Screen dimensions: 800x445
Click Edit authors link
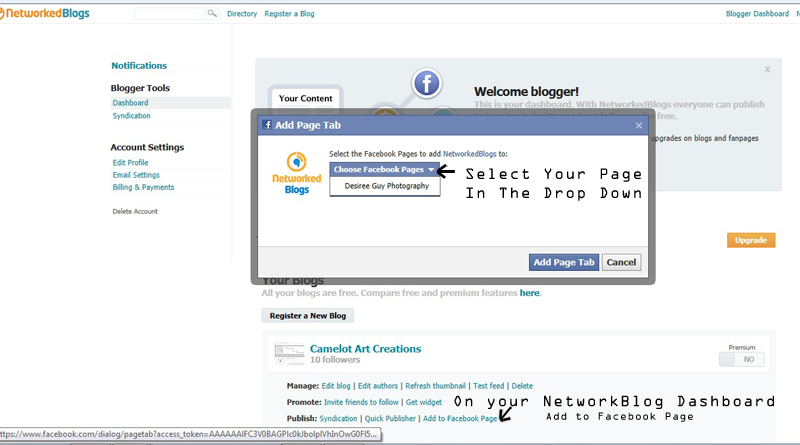point(378,386)
